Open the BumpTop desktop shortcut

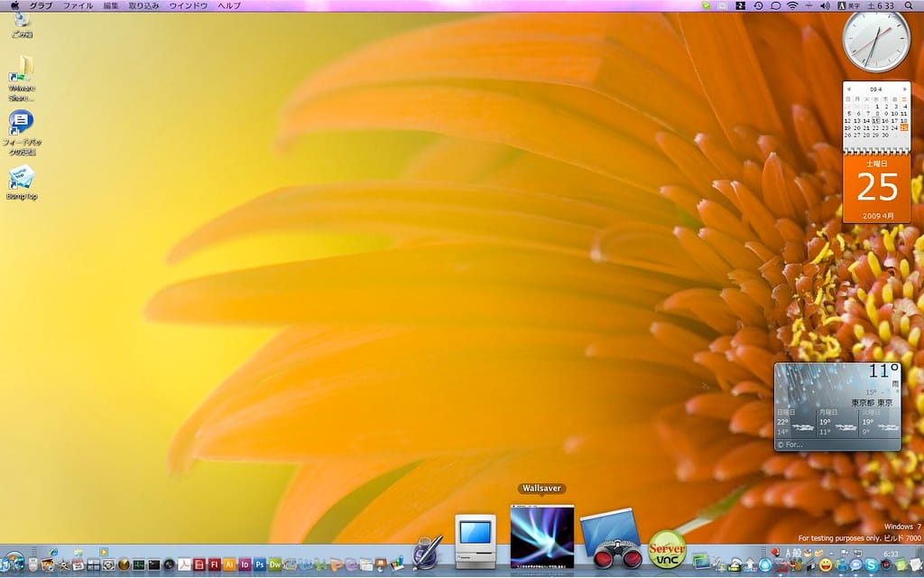coord(22,182)
